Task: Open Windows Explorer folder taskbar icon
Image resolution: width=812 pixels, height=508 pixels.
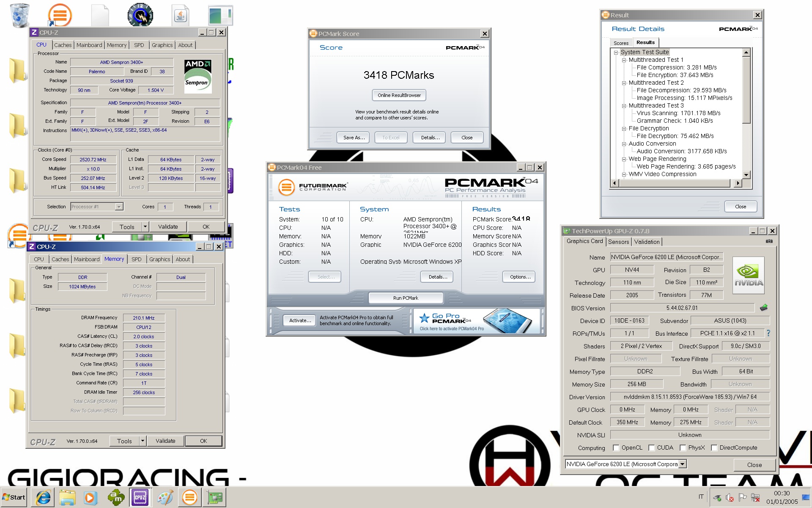Action: click(x=67, y=497)
